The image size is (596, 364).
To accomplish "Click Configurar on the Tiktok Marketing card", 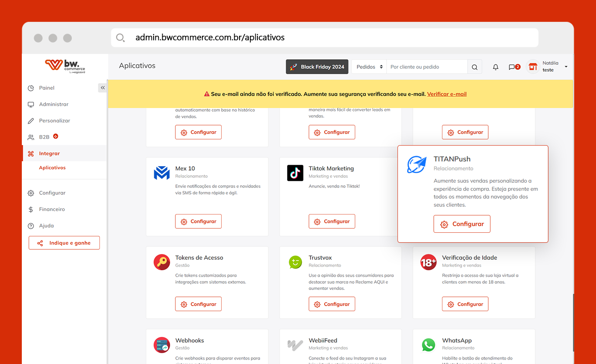I will (332, 221).
